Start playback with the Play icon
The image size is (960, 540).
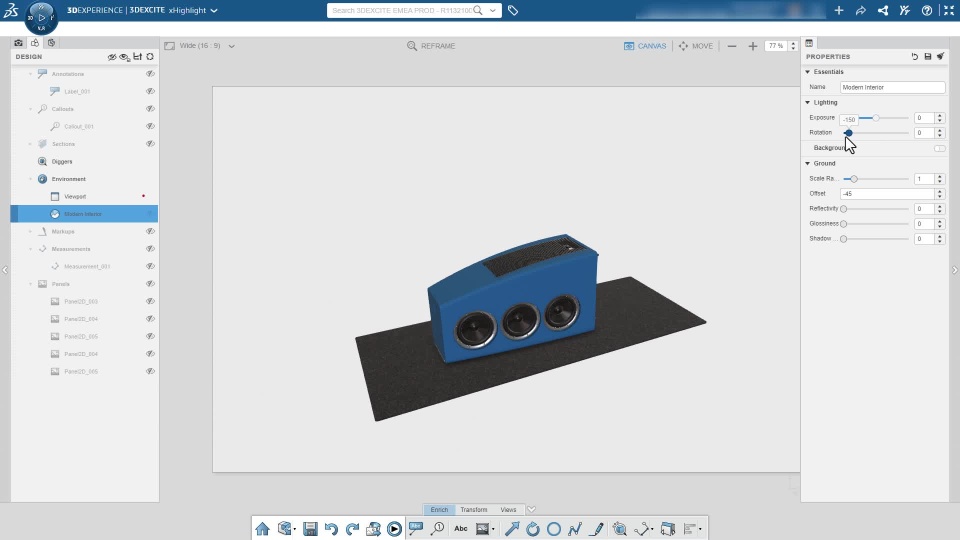tap(394, 528)
